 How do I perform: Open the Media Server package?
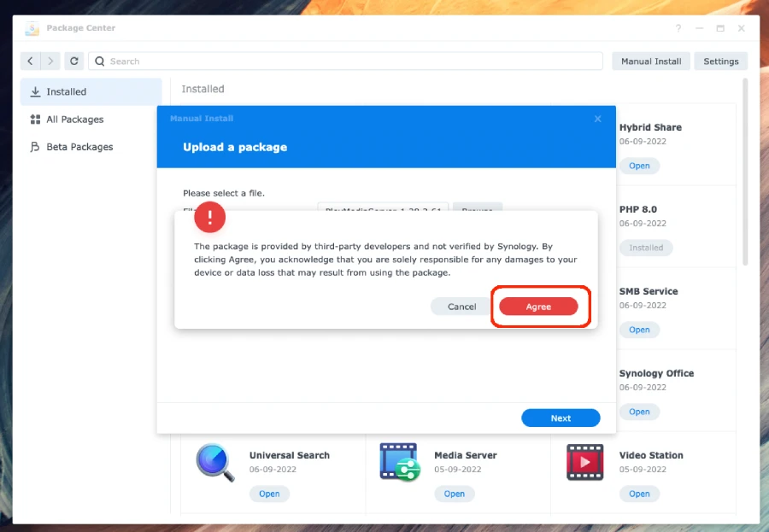tap(455, 494)
